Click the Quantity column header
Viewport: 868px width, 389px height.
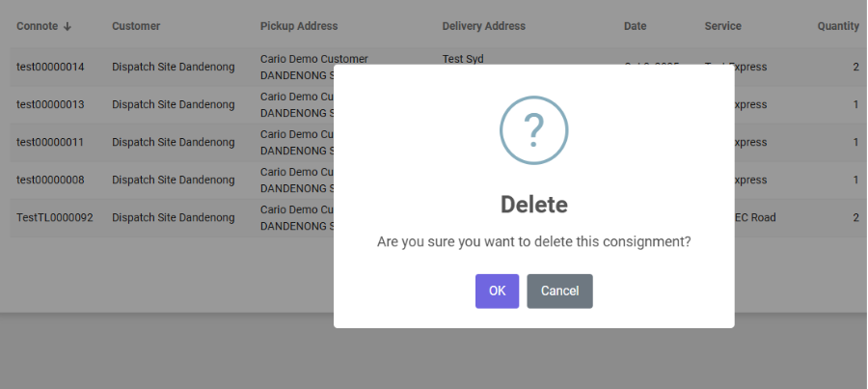(x=837, y=26)
